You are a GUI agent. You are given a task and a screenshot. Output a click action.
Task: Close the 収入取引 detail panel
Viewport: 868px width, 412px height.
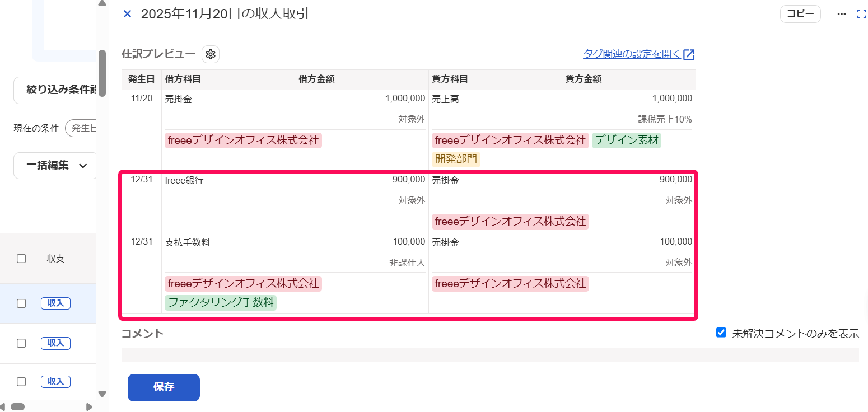click(127, 14)
